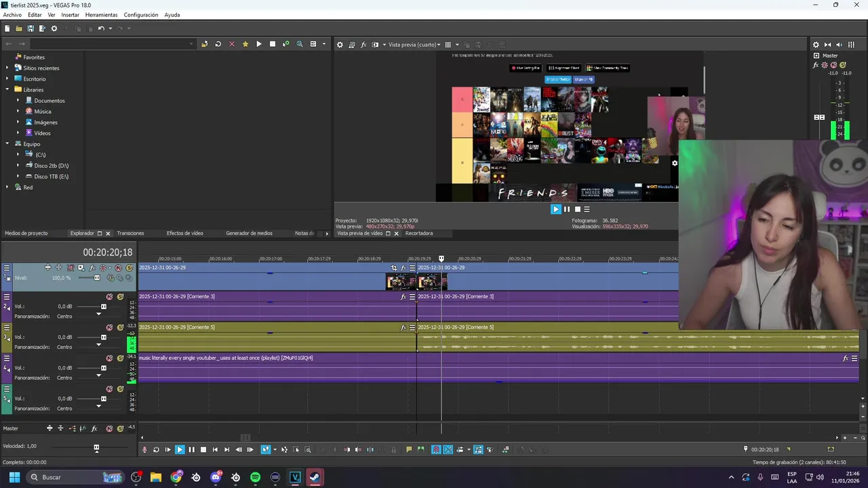Collapse the Equipo tree node
Viewport: 868px width, 488px height.
[8, 144]
